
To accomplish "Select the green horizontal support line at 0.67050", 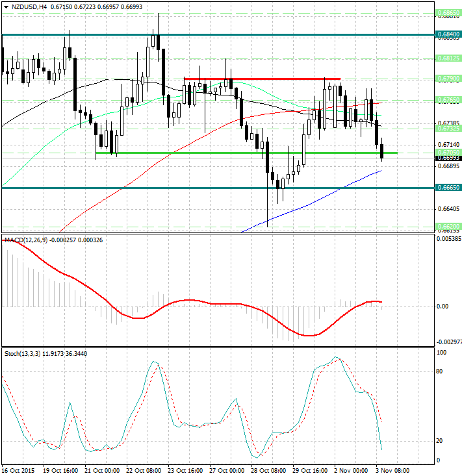I will pos(246,153).
